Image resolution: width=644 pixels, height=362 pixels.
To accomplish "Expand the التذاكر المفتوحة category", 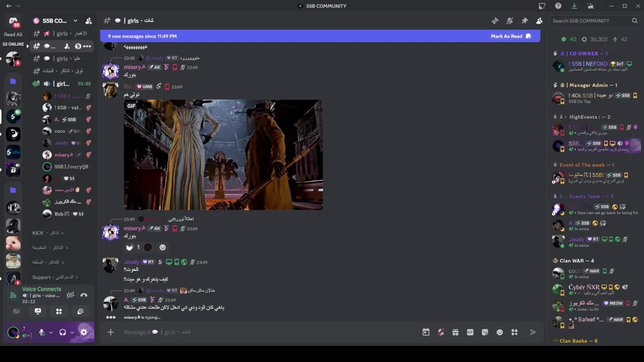I will pos(50,247).
